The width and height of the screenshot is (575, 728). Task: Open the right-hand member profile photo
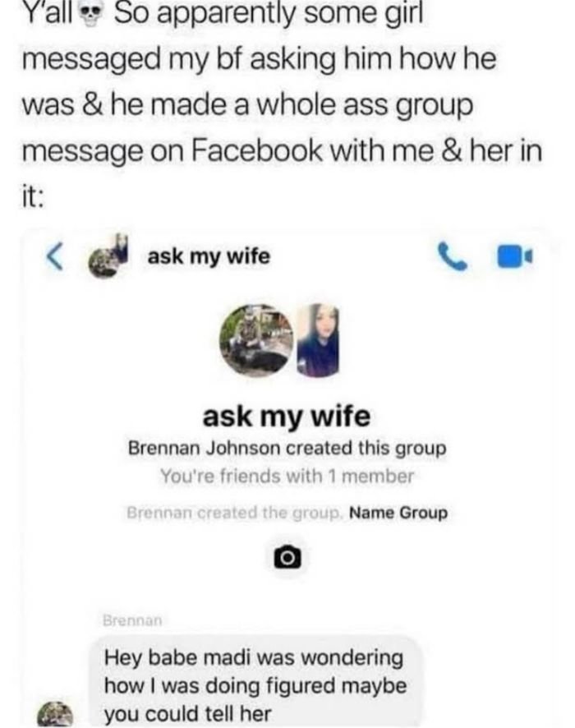[x=318, y=340]
